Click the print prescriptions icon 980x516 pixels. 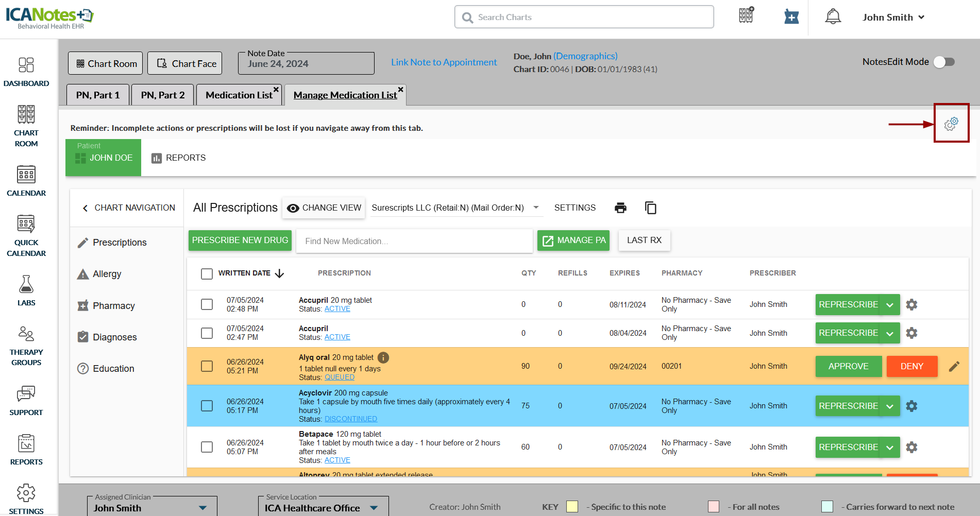click(x=620, y=208)
